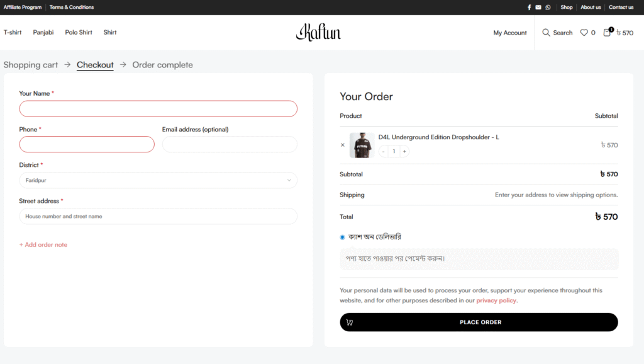
Task: Go to the Panjabi category
Action: pyautogui.click(x=43, y=32)
